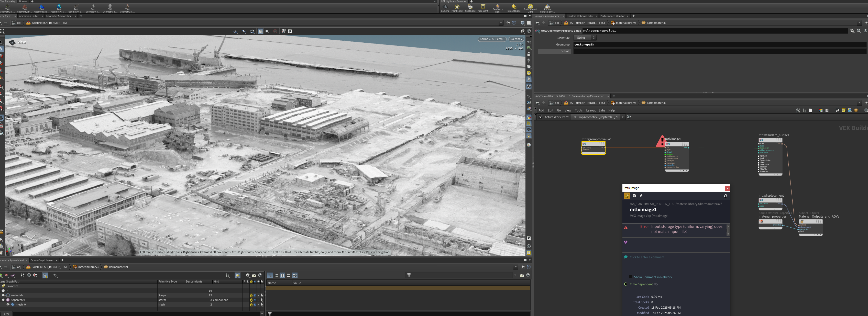
Task: Add a Point Light from shelf
Action: click(x=457, y=8)
